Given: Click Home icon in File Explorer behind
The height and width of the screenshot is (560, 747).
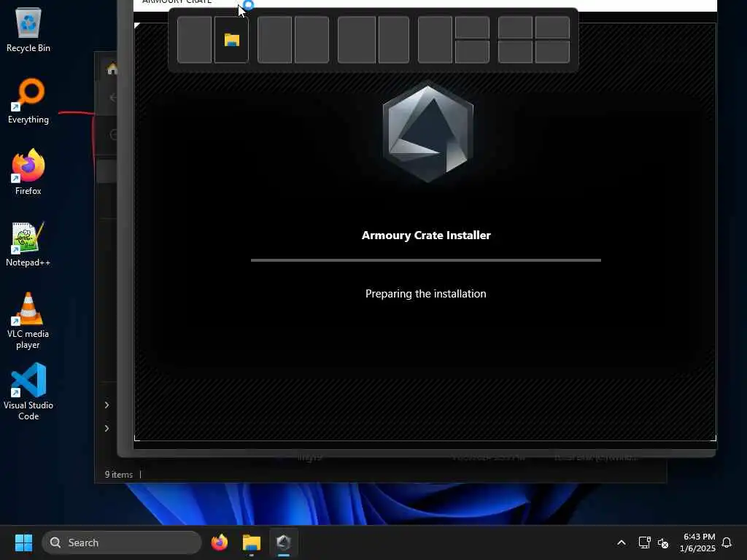Looking at the screenshot, I should (x=112, y=69).
